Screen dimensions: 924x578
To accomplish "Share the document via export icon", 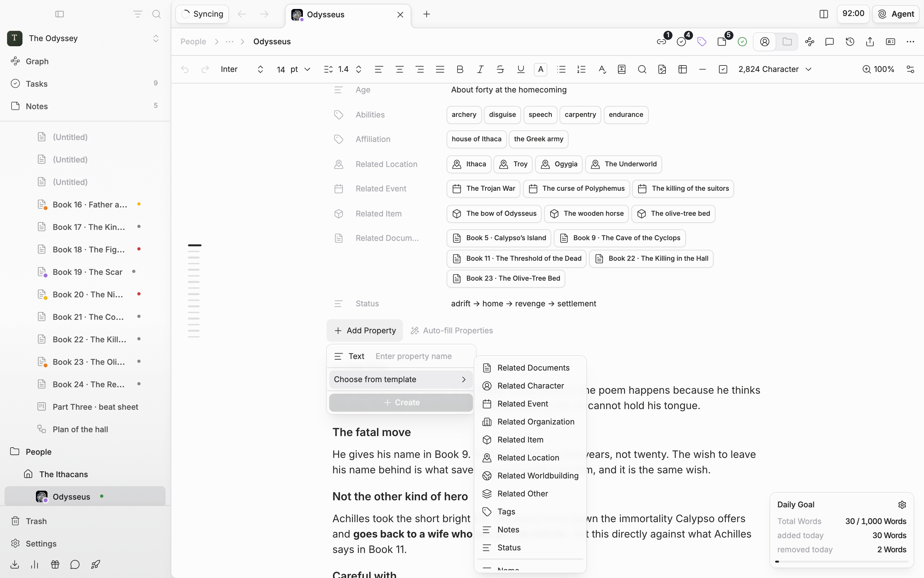I will [870, 42].
